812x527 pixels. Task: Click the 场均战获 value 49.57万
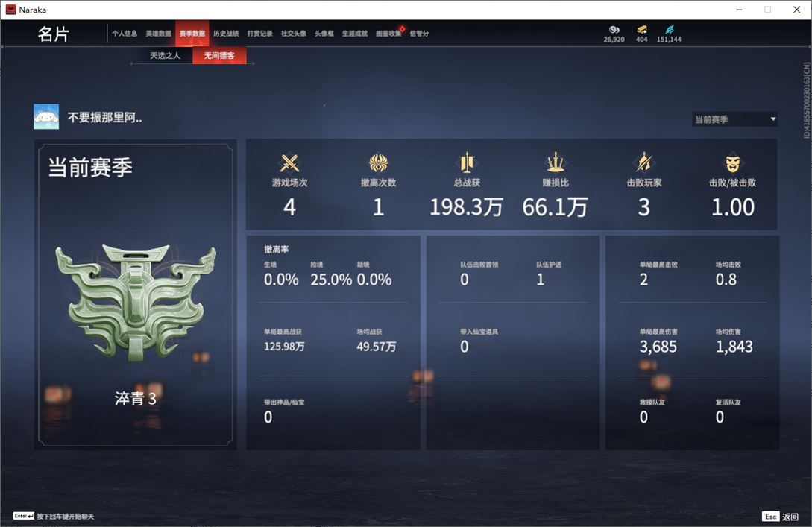pyautogui.click(x=377, y=347)
